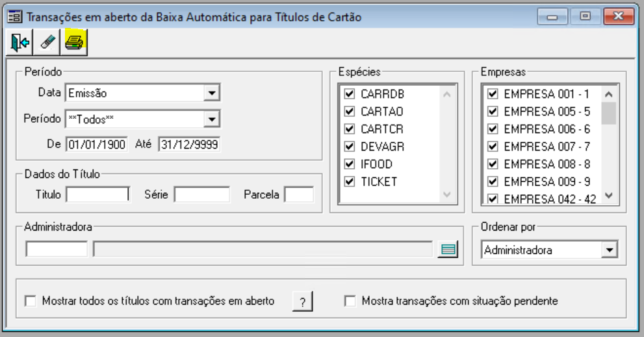The height and width of the screenshot is (337, 644).
Task: Click Empresas list scroll down arrow
Action: [609, 196]
